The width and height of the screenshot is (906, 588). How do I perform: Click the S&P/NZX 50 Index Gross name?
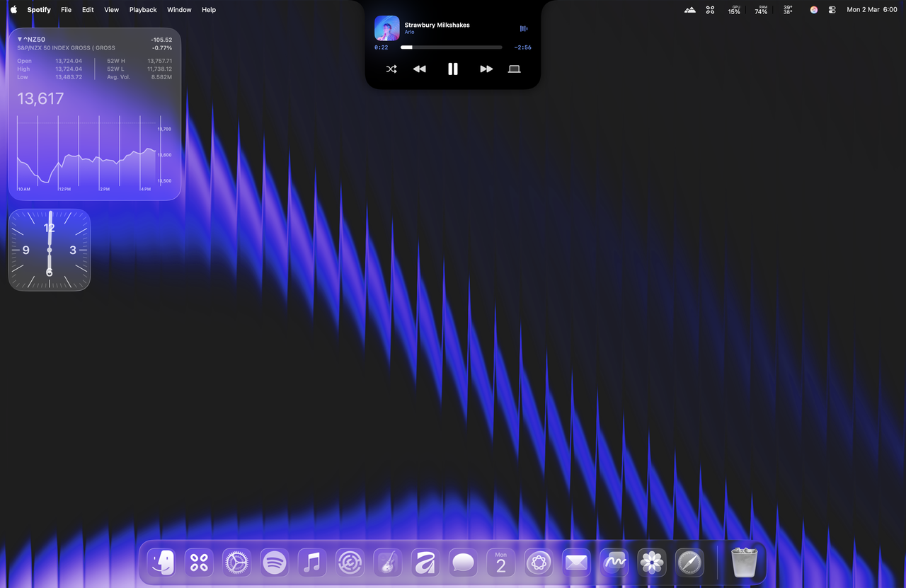tap(66, 48)
